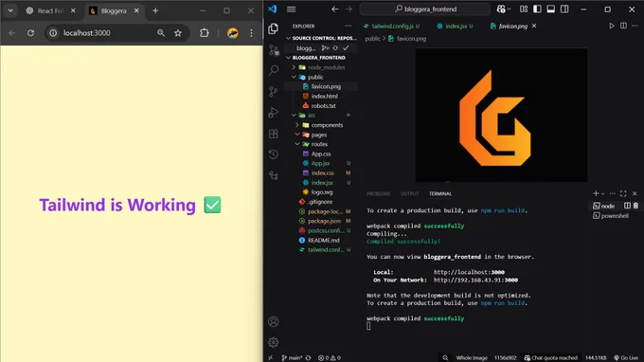This screenshot has height=362, width=644.
Task: Open the Explorer view in activity bar
Action: (273, 28)
